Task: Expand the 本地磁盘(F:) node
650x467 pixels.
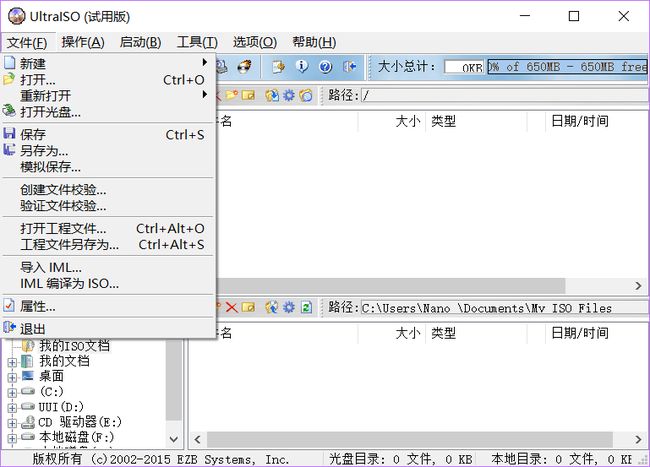Action: click(12, 438)
